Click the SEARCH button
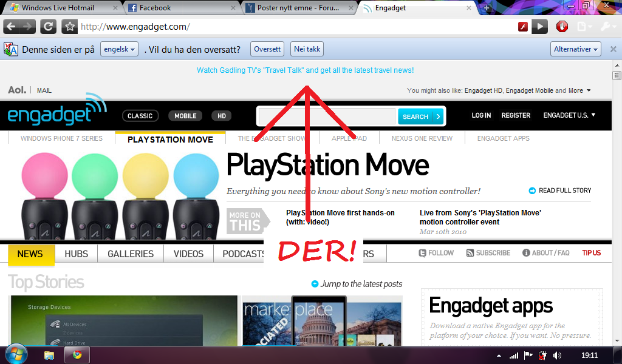Image resolution: width=622 pixels, height=364 pixels. pyautogui.click(x=420, y=116)
